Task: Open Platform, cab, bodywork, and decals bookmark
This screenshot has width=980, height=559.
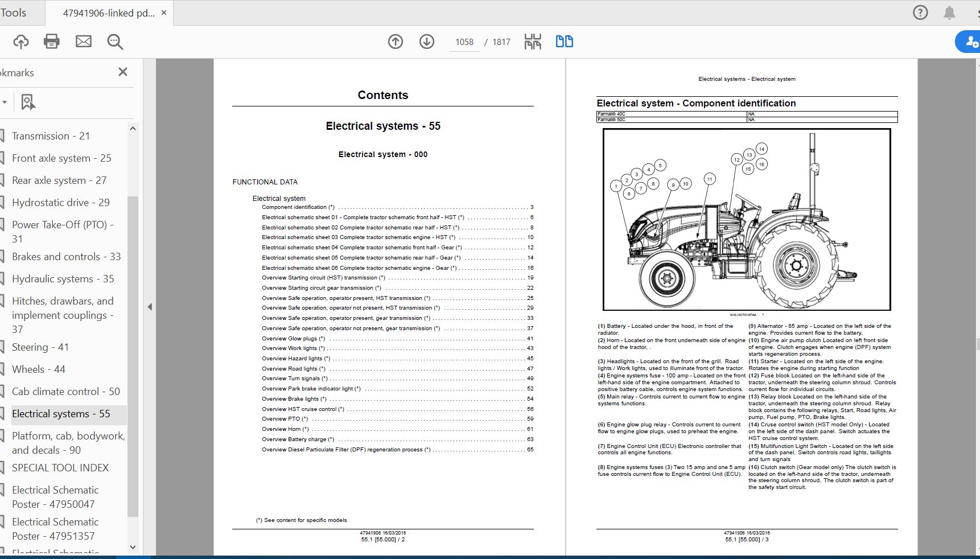Action: pos(68,443)
